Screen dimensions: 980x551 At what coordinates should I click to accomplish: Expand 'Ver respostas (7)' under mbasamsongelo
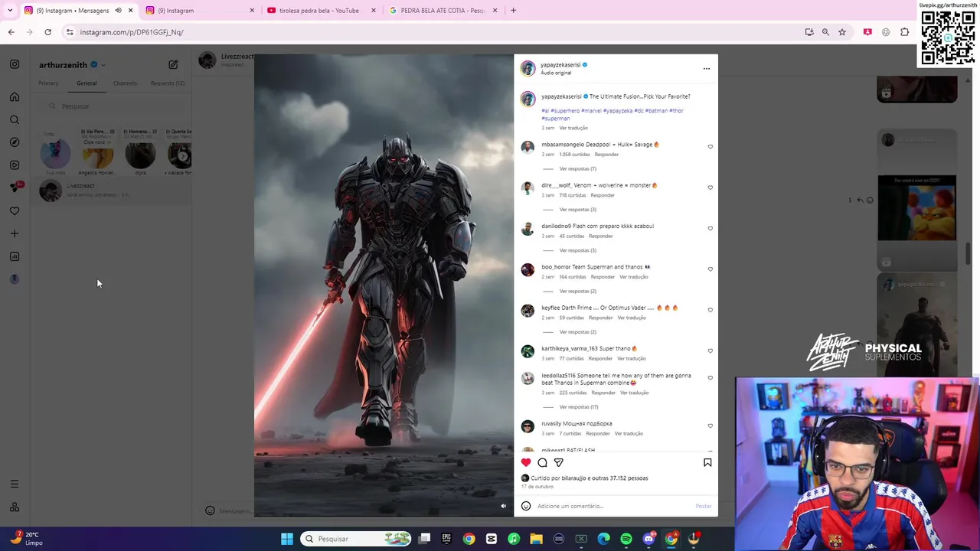click(x=577, y=168)
